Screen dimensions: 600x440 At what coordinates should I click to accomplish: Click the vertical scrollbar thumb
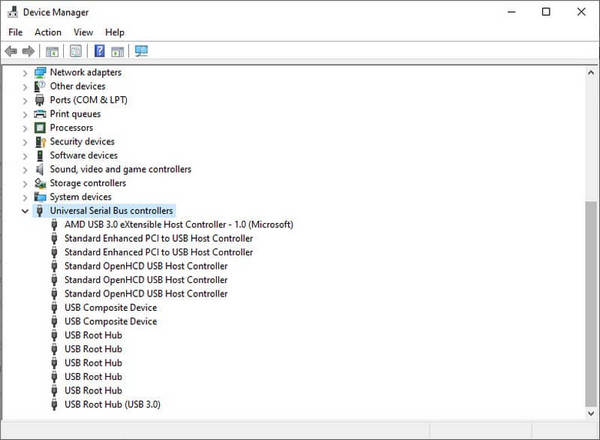click(x=591, y=304)
